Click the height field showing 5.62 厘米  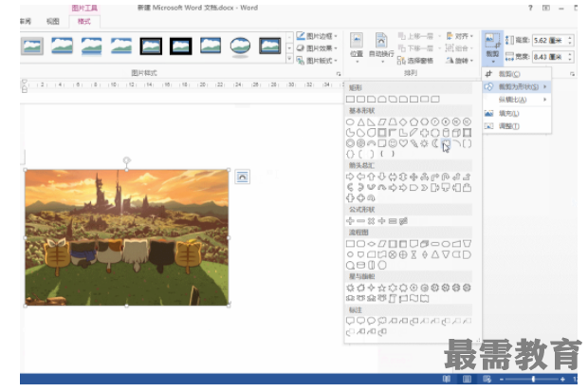click(x=550, y=40)
